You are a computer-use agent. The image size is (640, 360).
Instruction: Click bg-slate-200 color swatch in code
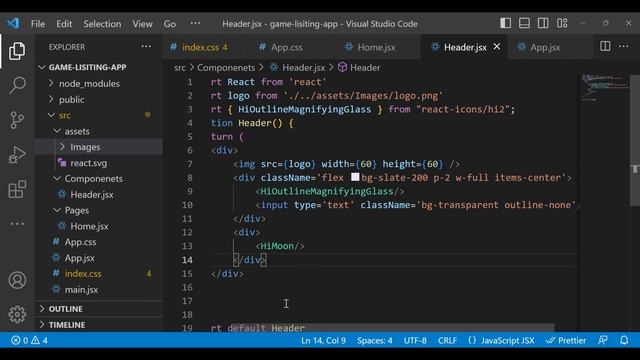355,177
